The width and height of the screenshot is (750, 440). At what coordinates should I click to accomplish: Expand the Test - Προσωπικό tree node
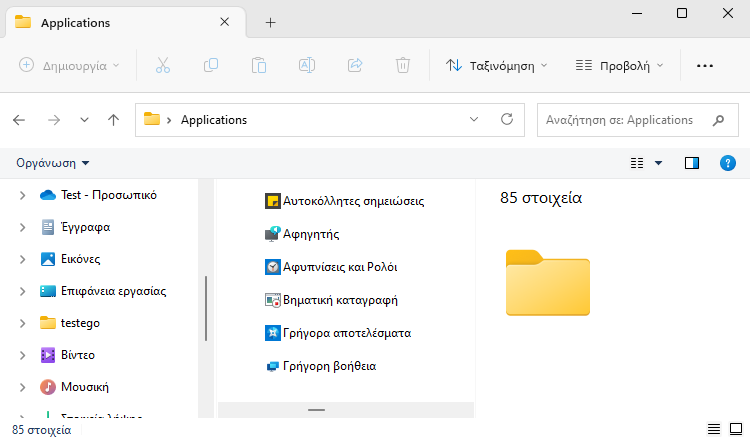click(x=22, y=195)
